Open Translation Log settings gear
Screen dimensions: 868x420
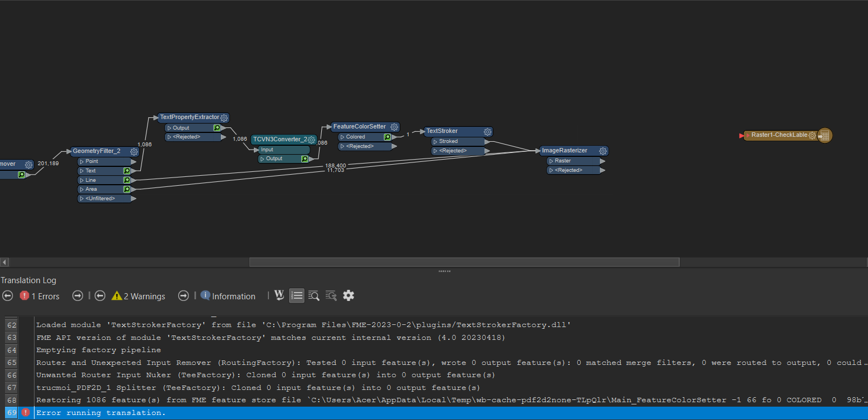click(349, 295)
